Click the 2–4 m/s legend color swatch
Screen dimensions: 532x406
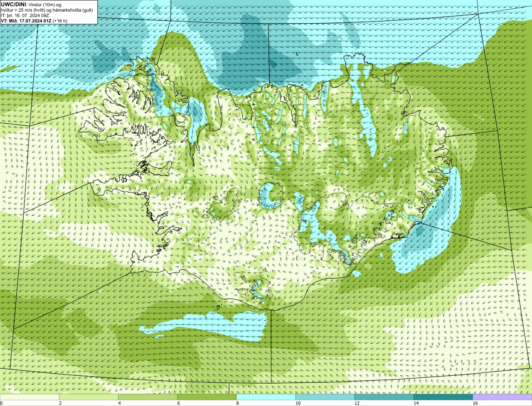pyautogui.click(x=89, y=397)
